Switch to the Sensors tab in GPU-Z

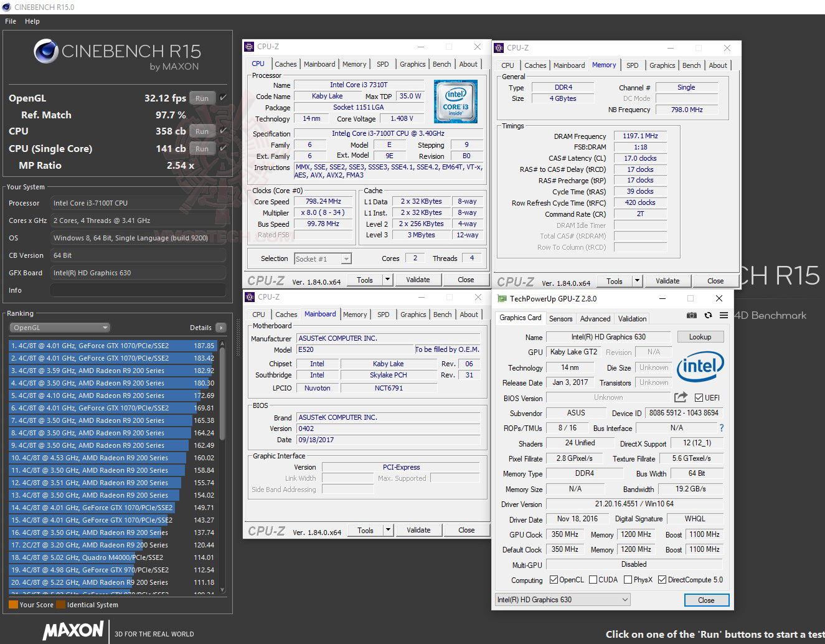[560, 318]
